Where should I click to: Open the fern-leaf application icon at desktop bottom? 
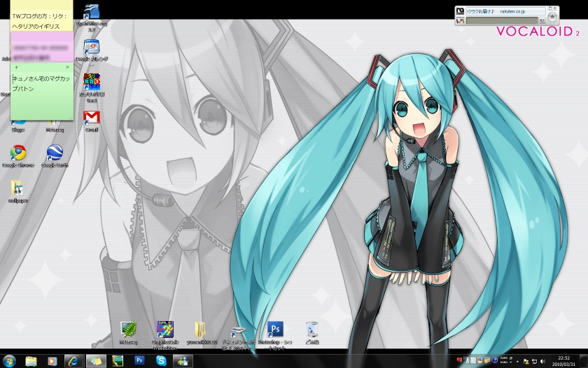tap(128, 332)
